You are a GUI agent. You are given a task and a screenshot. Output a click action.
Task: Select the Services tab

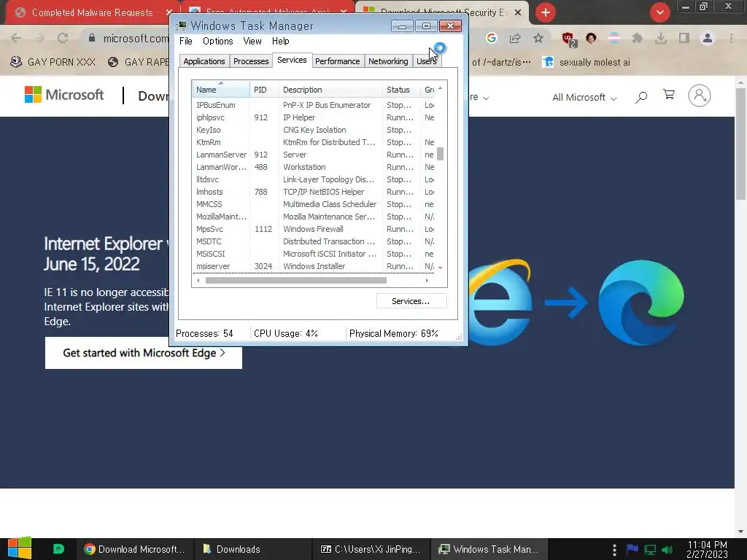click(292, 60)
